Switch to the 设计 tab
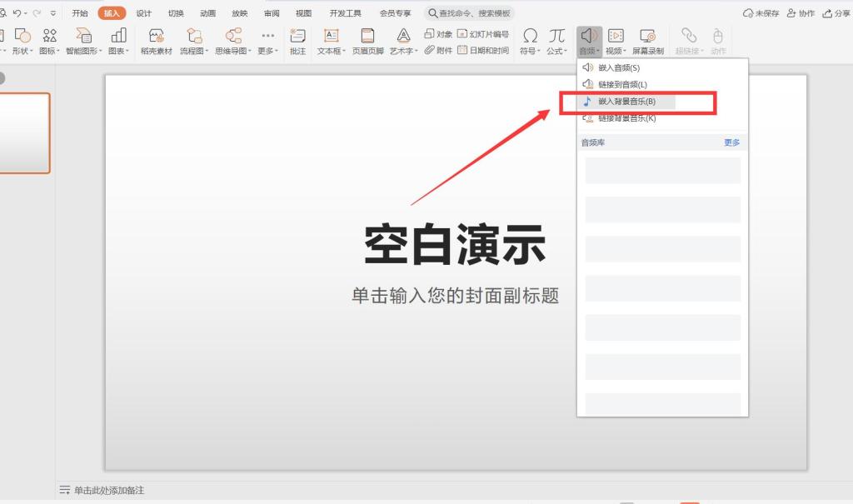 [143, 13]
